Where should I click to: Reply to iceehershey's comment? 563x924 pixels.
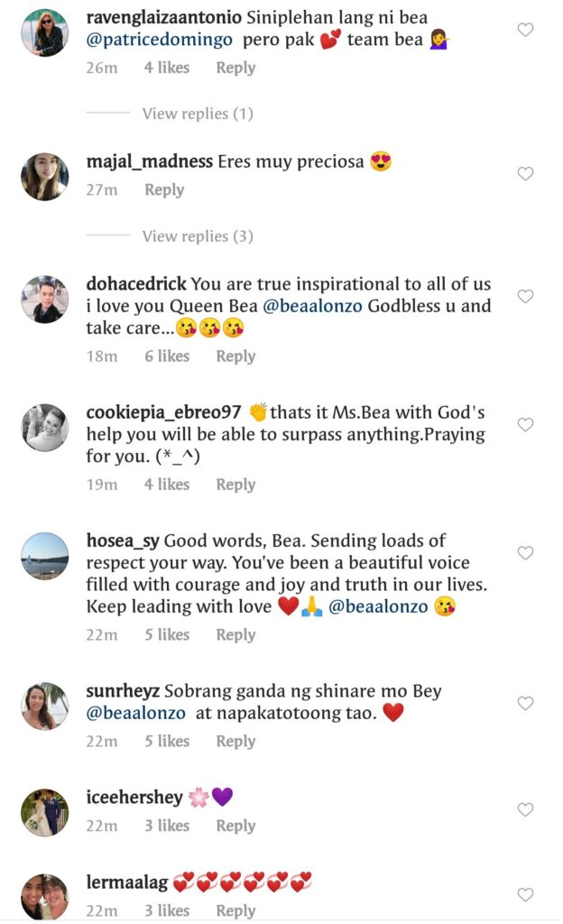tap(235, 827)
